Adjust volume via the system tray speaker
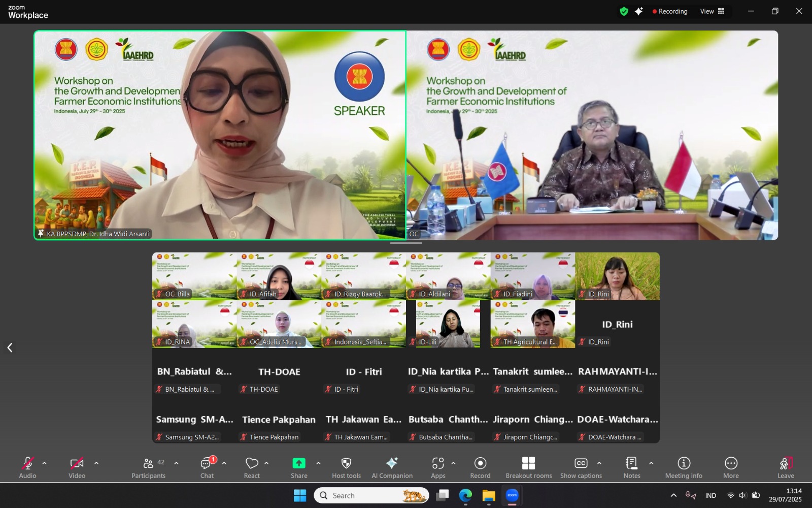 (742, 495)
